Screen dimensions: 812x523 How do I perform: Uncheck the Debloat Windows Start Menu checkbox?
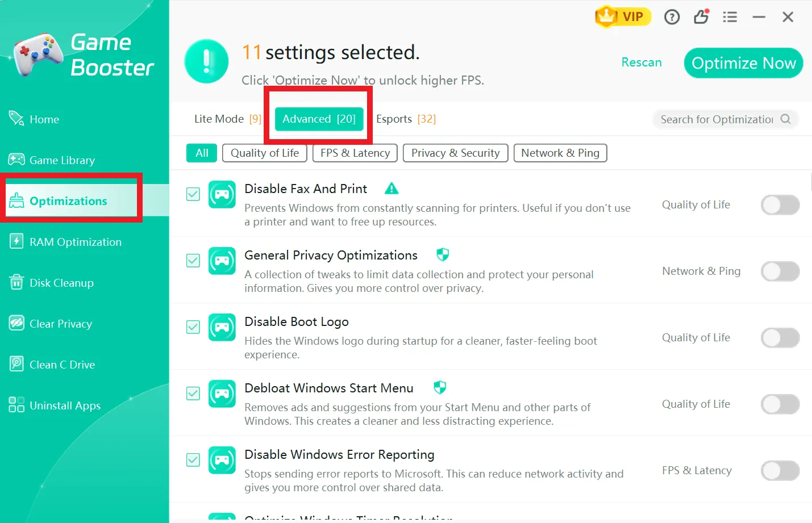pyautogui.click(x=193, y=394)
